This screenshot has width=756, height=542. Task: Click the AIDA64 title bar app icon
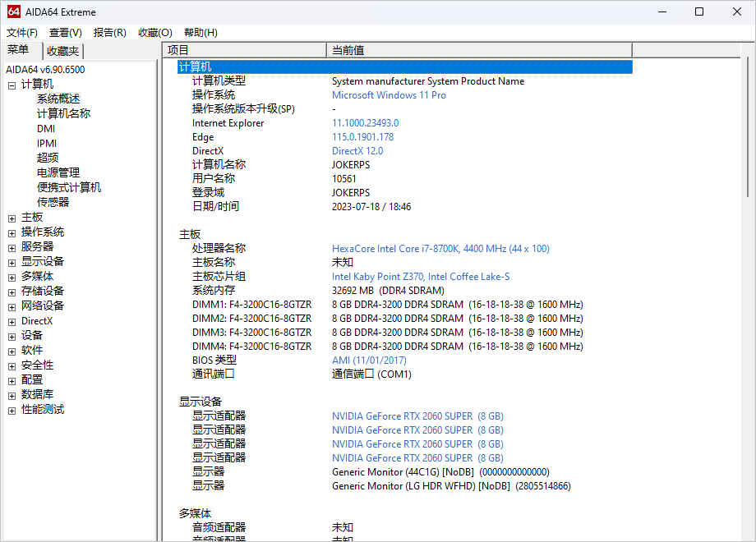click(x=13, y=11)
